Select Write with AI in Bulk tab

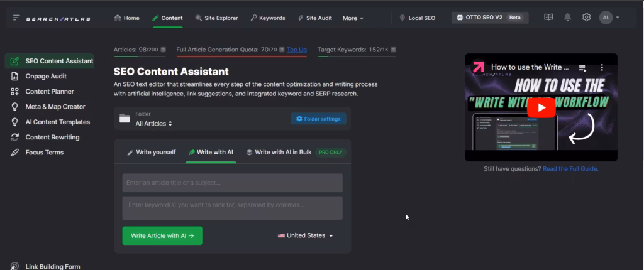click(279, 152)
